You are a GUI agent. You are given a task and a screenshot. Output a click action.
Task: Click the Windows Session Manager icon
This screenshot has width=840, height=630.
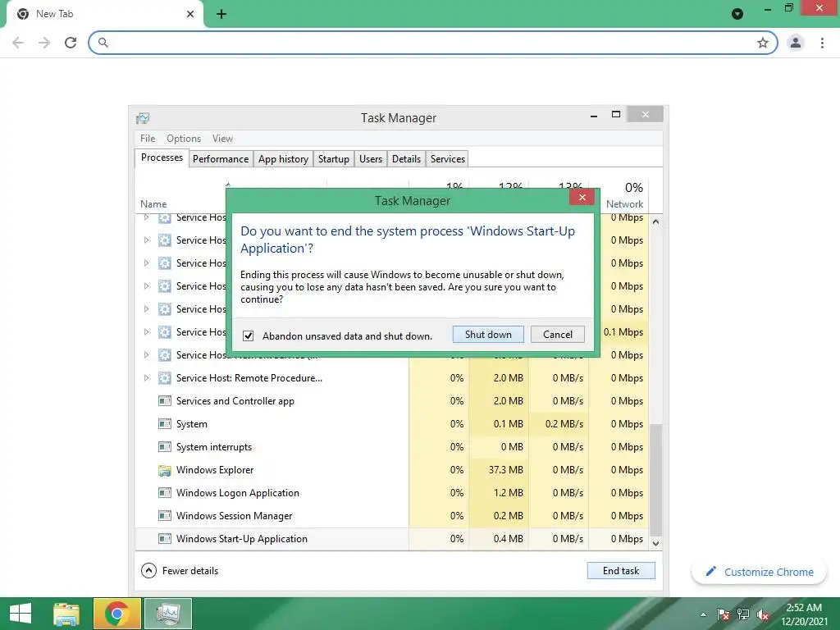[165, 516]
